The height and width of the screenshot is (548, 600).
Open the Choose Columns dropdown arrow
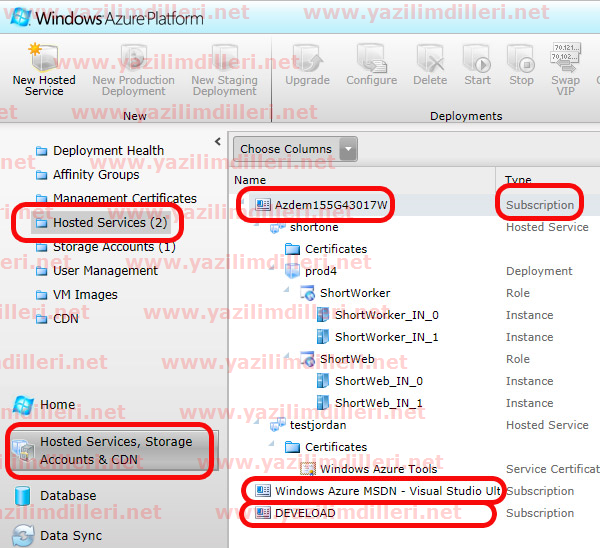[x=348, y=149]
